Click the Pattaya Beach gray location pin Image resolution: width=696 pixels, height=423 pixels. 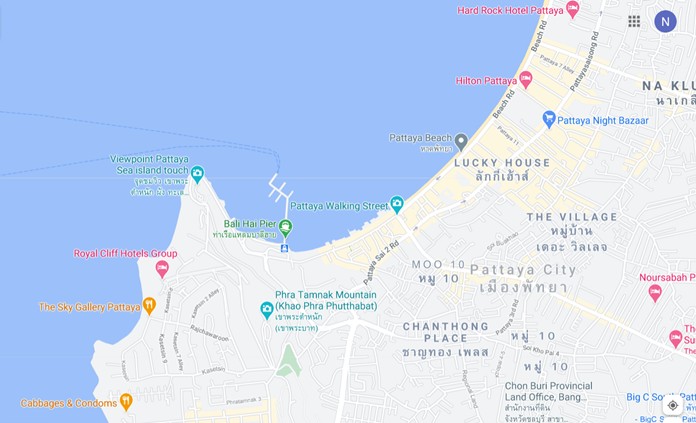click(461, 142)
